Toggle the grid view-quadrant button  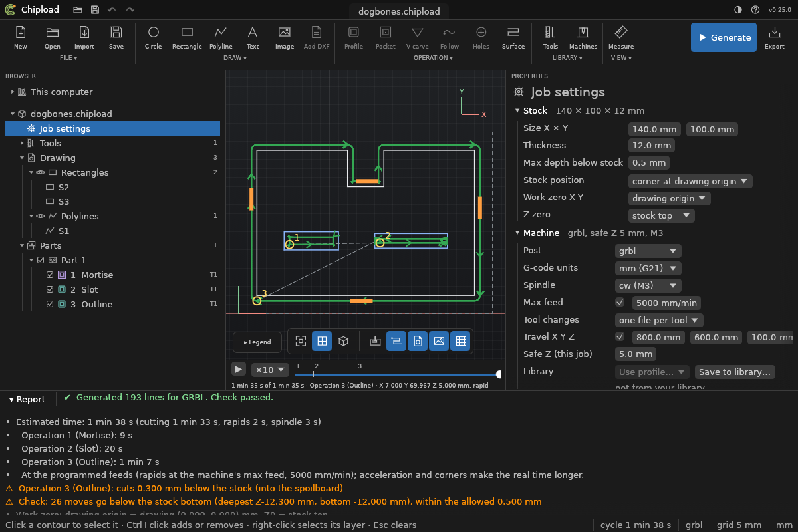[x=322, y=341]
